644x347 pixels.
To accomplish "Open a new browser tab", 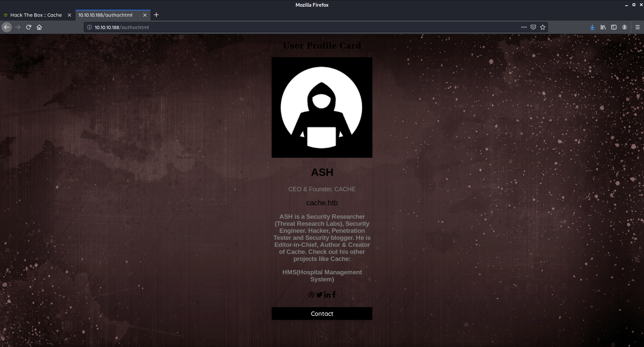I will pyautogui.click(x=156, y=15).
